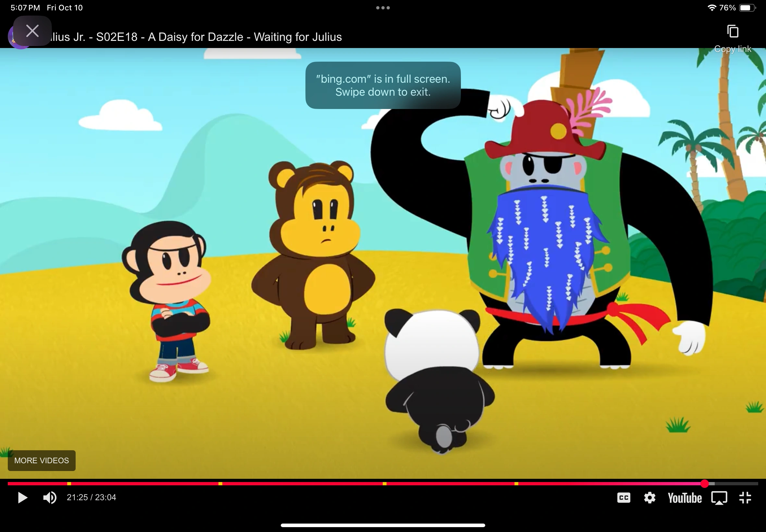Jump to first yellow chapter marker
Viewport: 766px width, 532px height.
tap(69, 484)
